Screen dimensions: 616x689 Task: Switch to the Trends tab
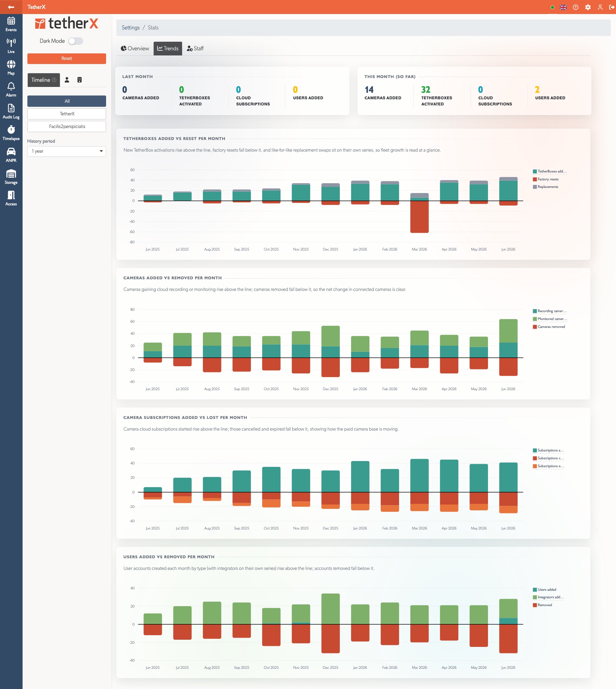click(168, 49)
